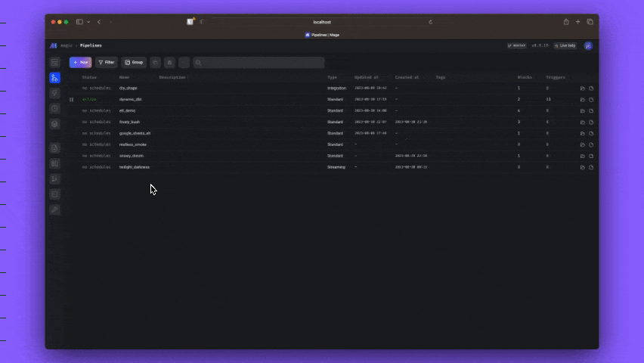Pause the dynamic_dbt pipeline
The height and width of the screenshot is (363, 644).
[72, 100]
